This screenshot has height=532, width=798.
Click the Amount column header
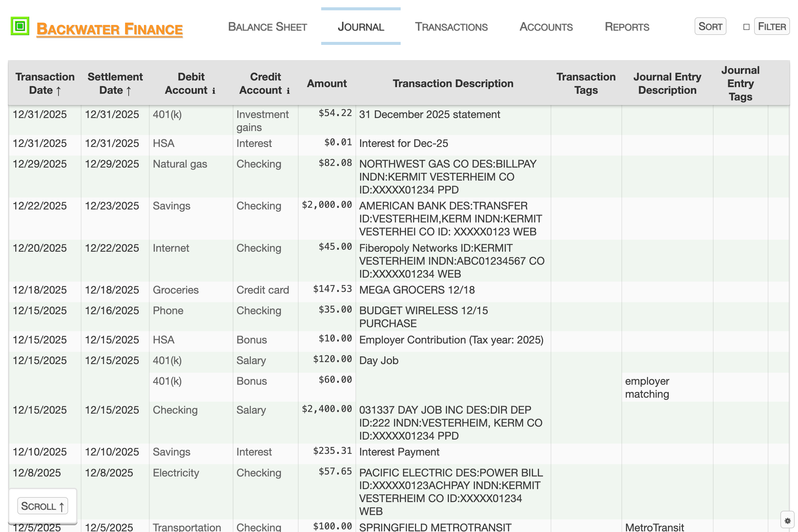[327, 83]
